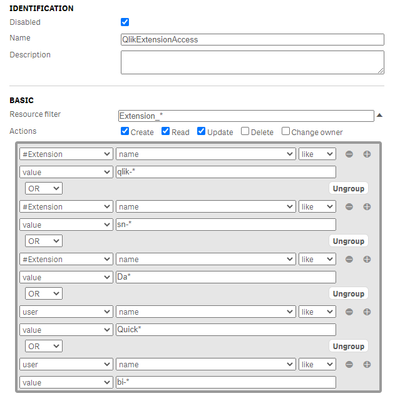
Task: Open the name dropdown of the Quick* condition
Action: [206, 312]
